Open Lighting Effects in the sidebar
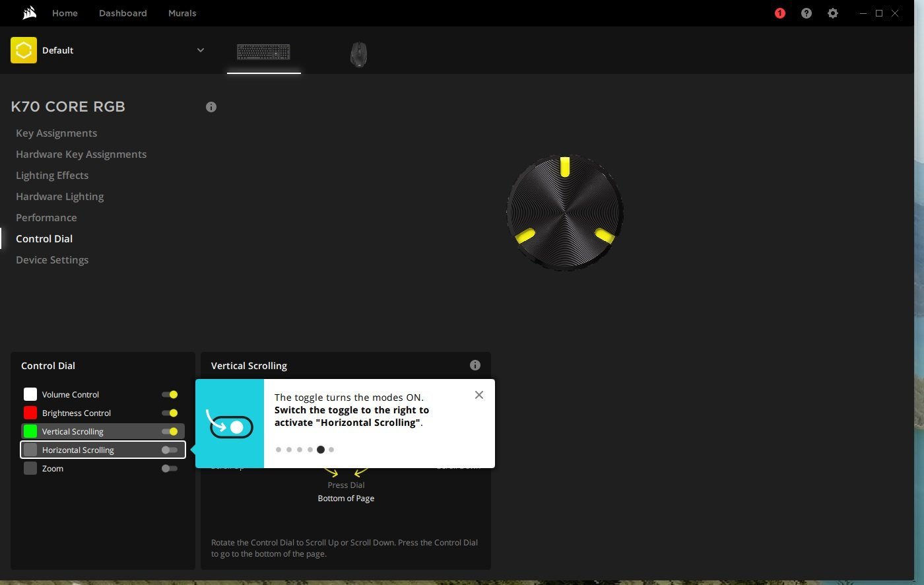 pyautogui.click(x=52, y=176)
